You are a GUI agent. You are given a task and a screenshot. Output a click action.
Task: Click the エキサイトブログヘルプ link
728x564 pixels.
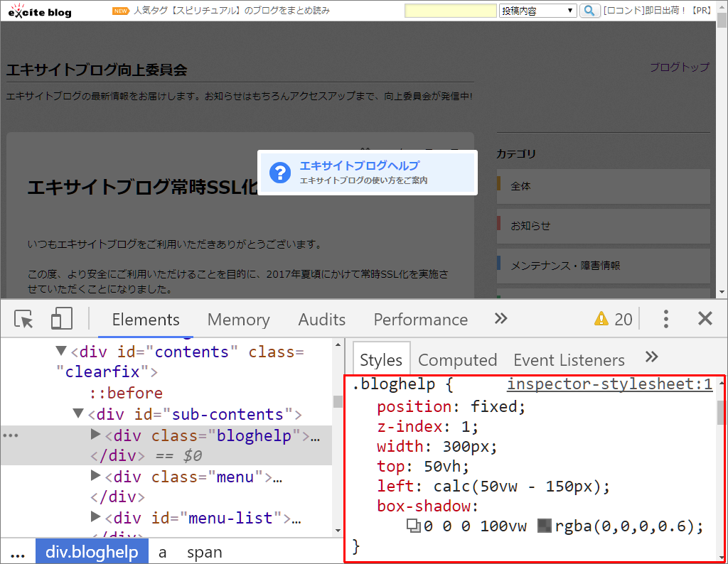[x=360, y=166]
